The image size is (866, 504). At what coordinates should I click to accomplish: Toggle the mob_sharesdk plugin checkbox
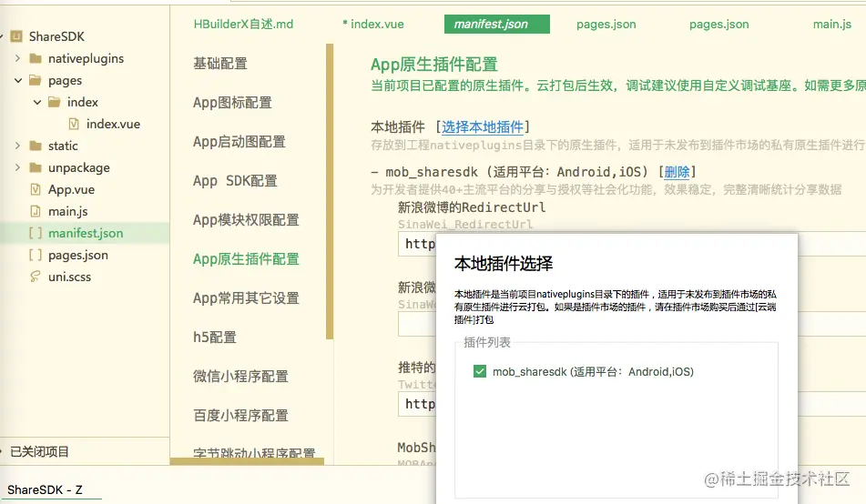tap(479, 371)
